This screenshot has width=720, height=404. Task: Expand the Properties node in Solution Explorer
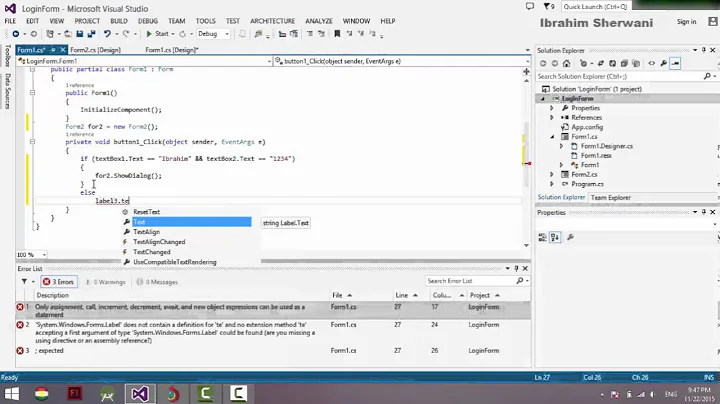552,108
